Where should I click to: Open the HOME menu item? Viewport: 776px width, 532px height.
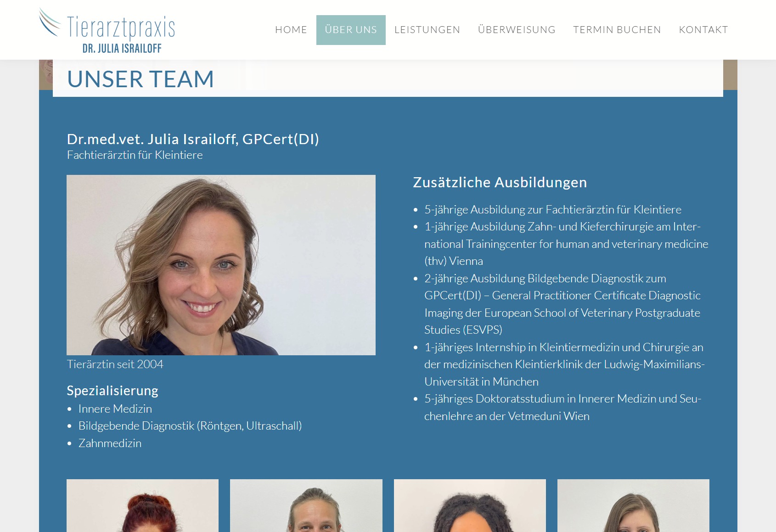pyautogui.click(x=291, y=30)
